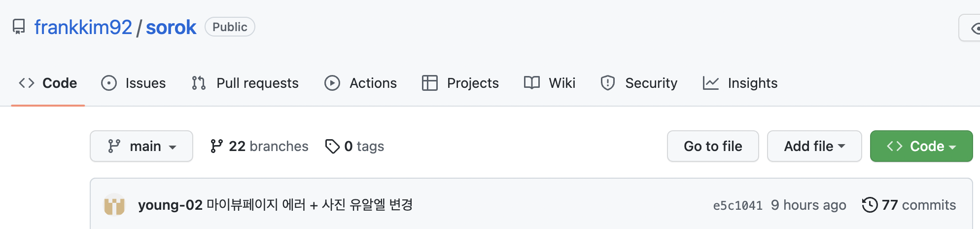Image resolution: width=980 pixels, height=229 pixels.
Task: Click the Wiki book icon
Action: (x=532, y=83)
